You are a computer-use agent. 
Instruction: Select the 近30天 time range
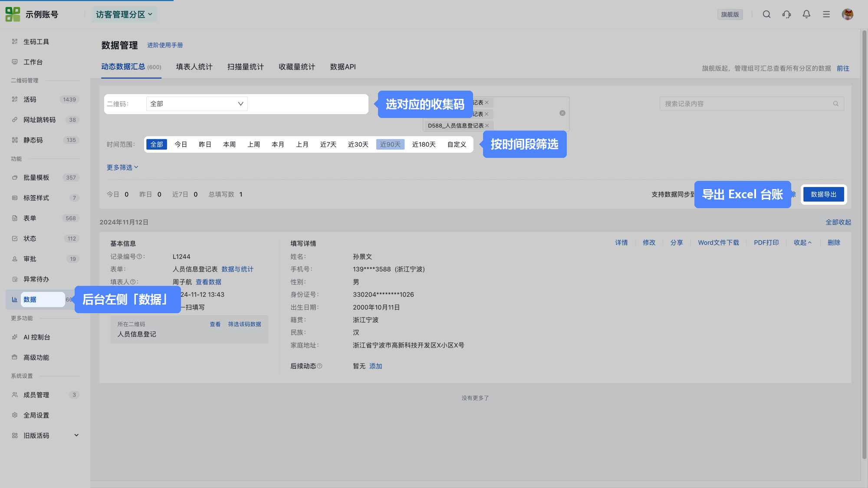click(358, 144)
